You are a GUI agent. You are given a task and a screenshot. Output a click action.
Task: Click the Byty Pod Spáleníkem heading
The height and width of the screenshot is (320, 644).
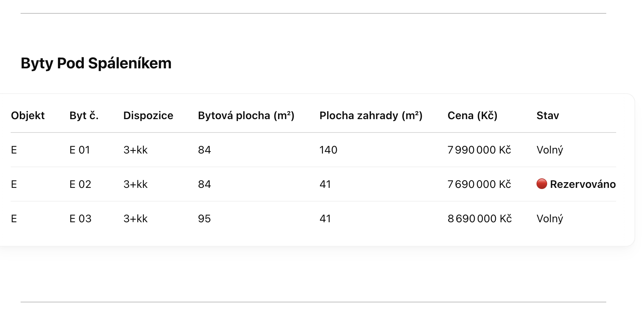[x=96, y=63]
